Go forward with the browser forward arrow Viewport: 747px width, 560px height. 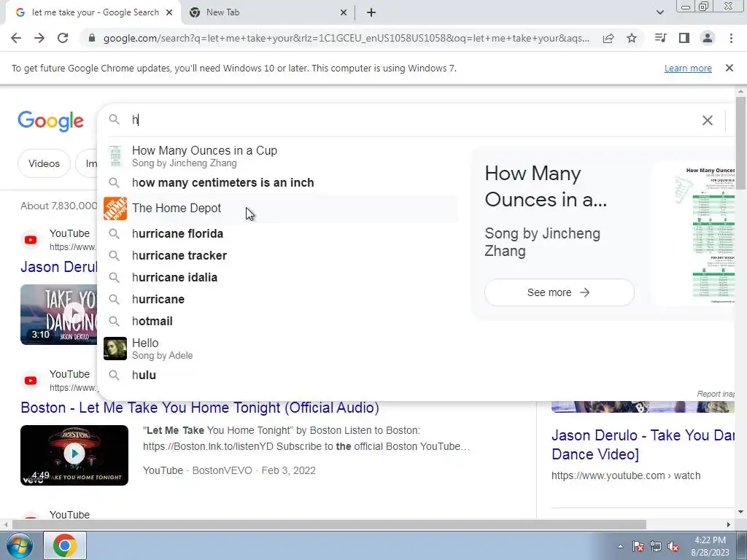click(x=39, y=38)
